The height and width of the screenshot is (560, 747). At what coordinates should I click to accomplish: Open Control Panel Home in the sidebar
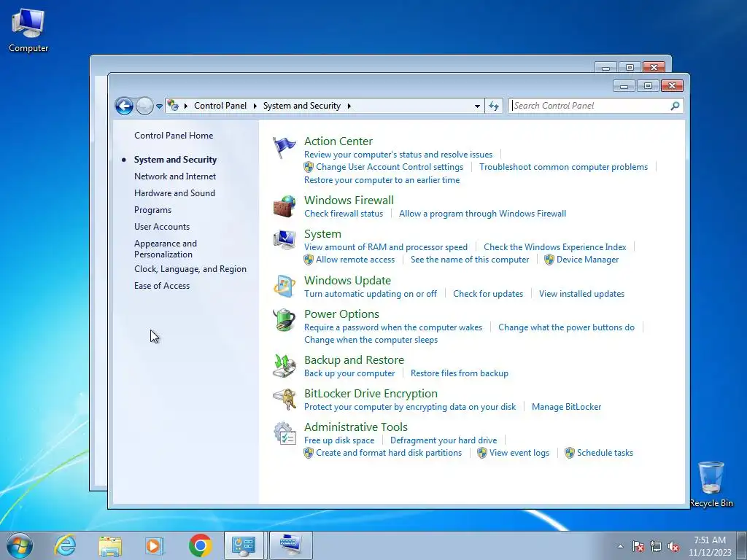[x=174, y=135]
